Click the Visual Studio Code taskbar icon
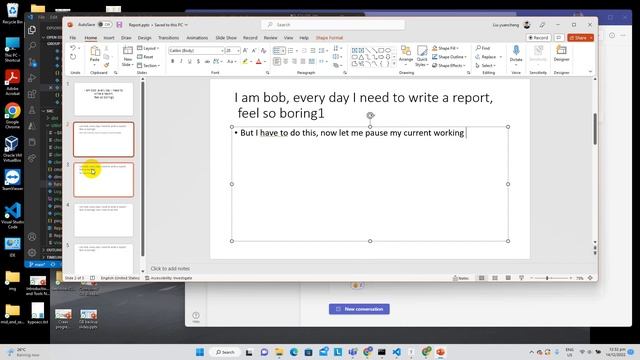The image size is (640, 360). [x=396, y=352]
